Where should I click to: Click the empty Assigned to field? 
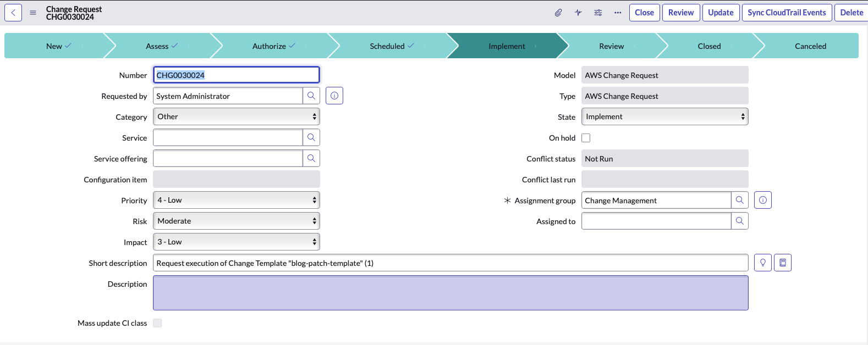coord(656,221)
